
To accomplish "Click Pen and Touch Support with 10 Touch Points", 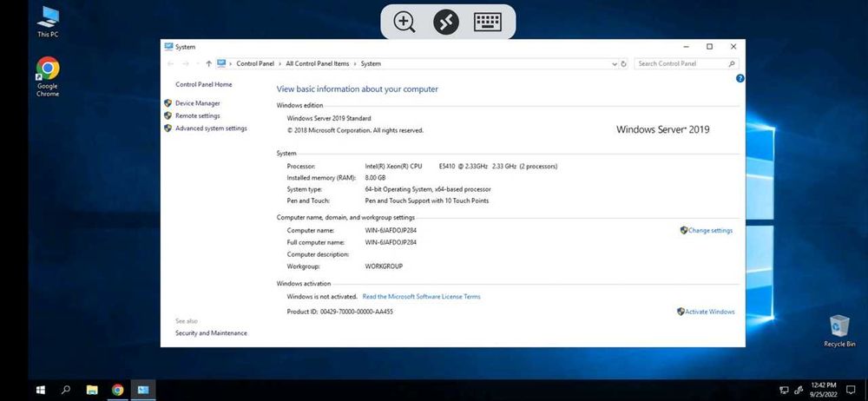I will coord(427,200).
